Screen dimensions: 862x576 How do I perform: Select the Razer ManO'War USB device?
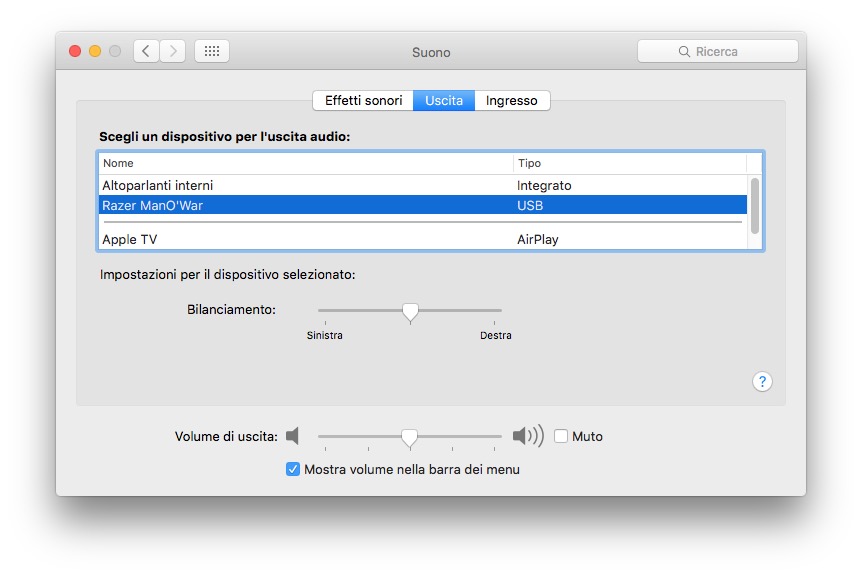[x=160, y=205]
